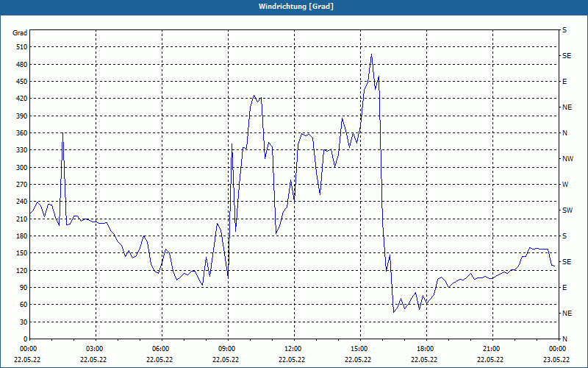The height and width of the screenshot is (368, 588).
Task: Select the 300 degree label
Action: [x=22, y=168]
